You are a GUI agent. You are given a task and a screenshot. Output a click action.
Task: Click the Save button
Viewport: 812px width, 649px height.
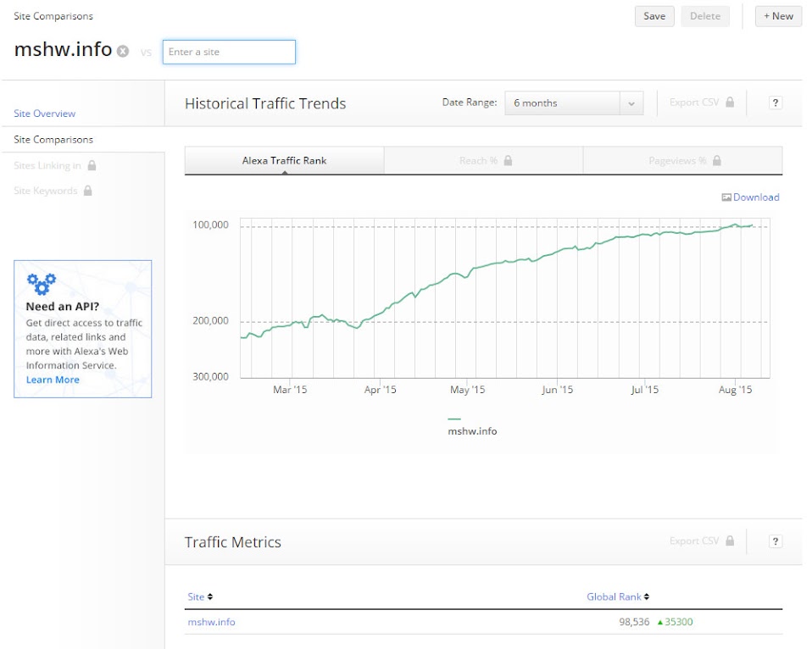coord(654,16)
